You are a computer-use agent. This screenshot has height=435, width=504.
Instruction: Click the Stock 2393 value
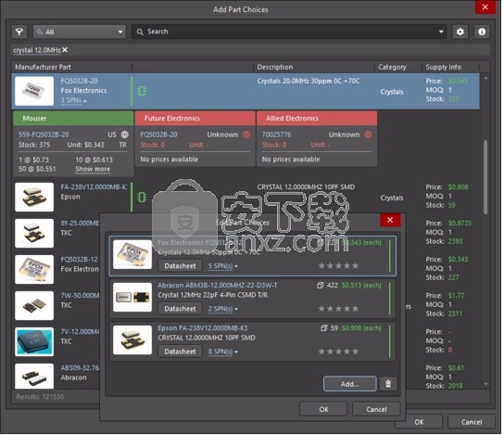(455, 241)
